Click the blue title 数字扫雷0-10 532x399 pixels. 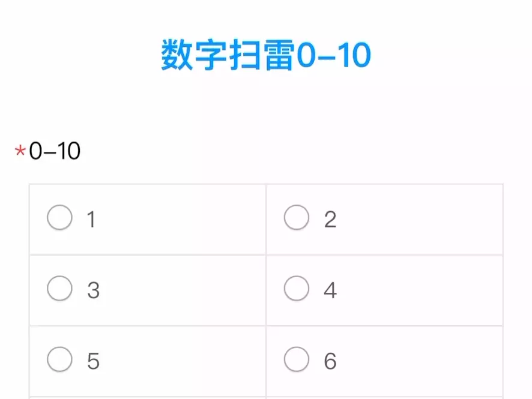click(x=266, y=56)
